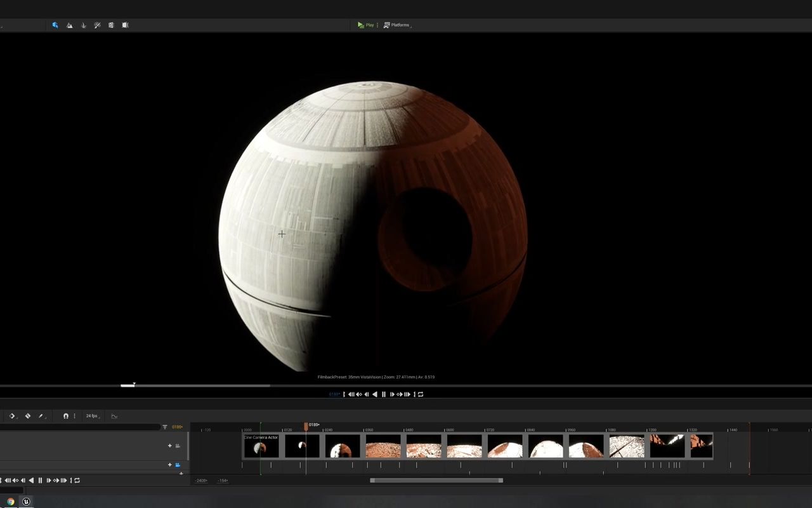812x508 pixels.
Task: Click the Sequencer horizontal timeline scrollbar
Action: 436,480
